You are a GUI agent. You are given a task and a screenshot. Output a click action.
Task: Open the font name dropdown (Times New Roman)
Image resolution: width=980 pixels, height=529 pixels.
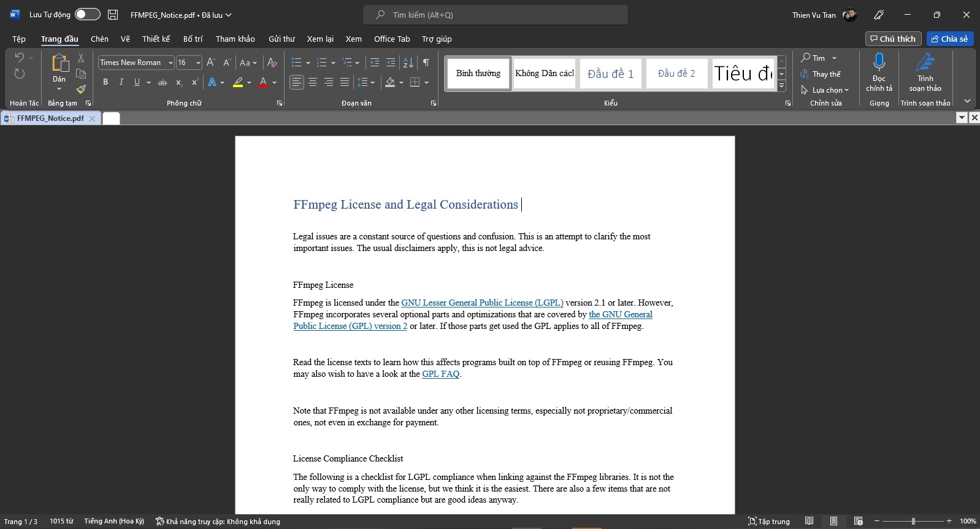(x=170, y=63)
